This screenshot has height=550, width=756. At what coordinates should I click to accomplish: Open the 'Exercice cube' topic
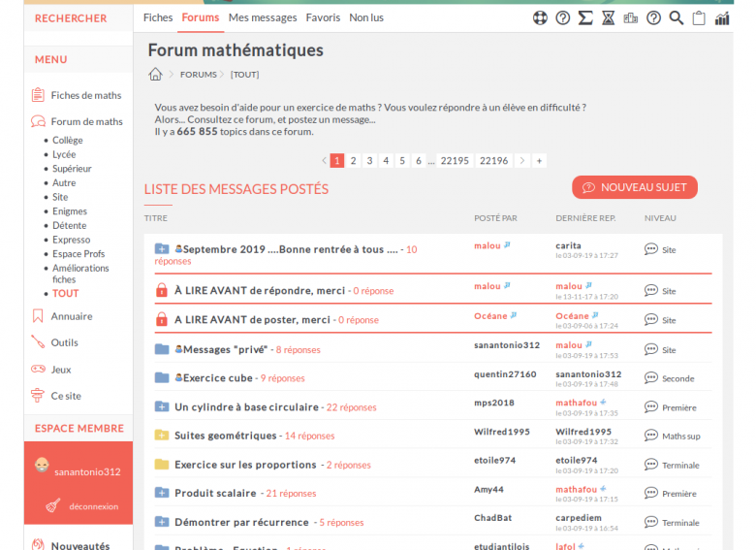(218, 378)
